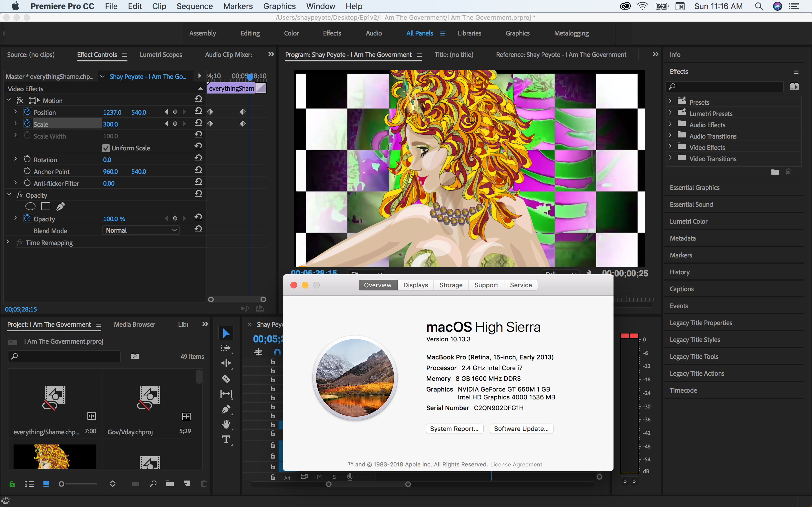Viewport: 812px width, 507px height.
Task: Toggle animation stopwatch for Rotation
Action: click(x=27, y=159)
